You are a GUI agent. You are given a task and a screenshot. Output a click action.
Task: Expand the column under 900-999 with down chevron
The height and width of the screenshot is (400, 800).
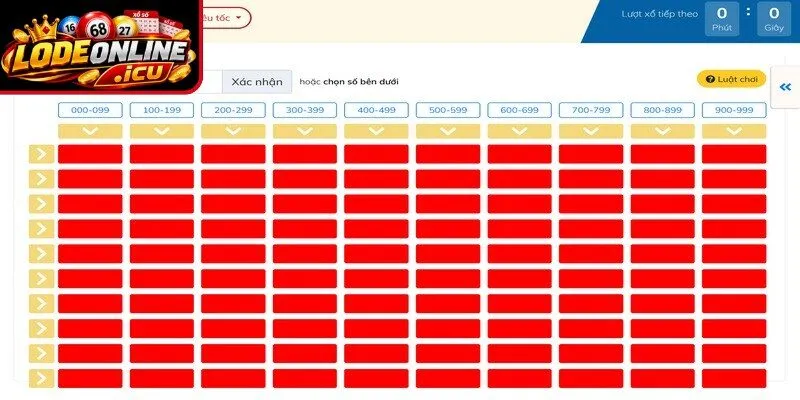point(734,131)
